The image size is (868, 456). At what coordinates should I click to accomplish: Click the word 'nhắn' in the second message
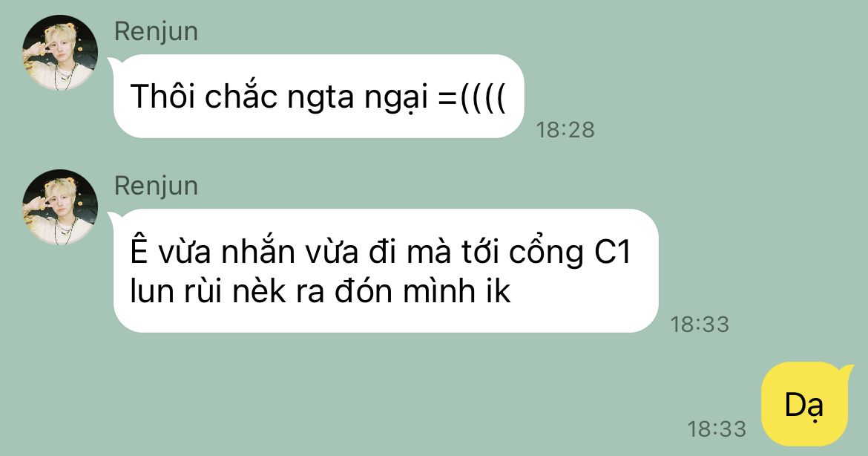(x=257, y=250)
